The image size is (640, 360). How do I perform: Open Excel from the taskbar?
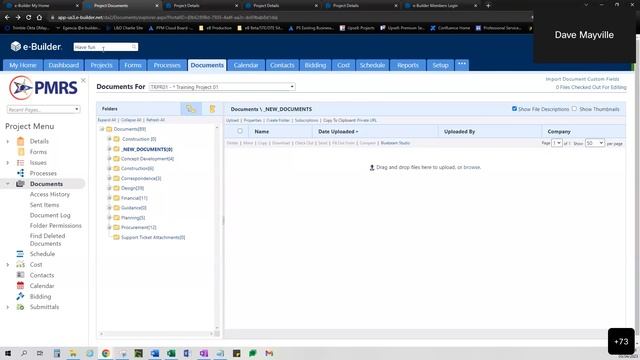point(171,353)
